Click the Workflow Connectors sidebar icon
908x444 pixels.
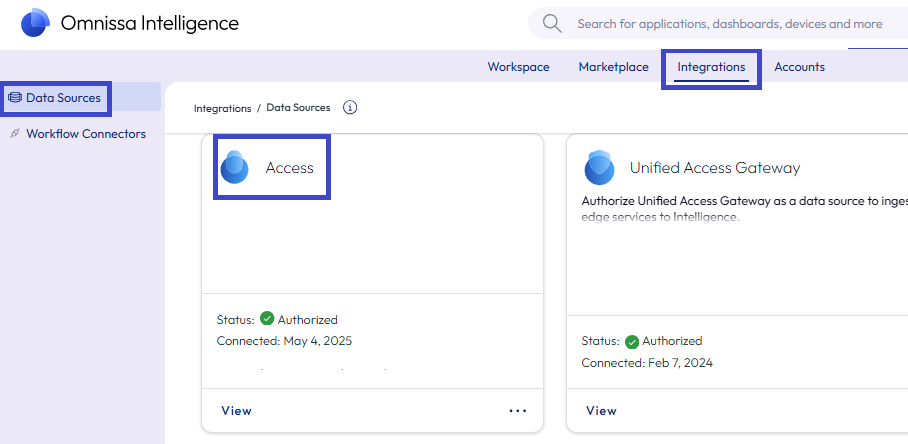click(15, 134)
